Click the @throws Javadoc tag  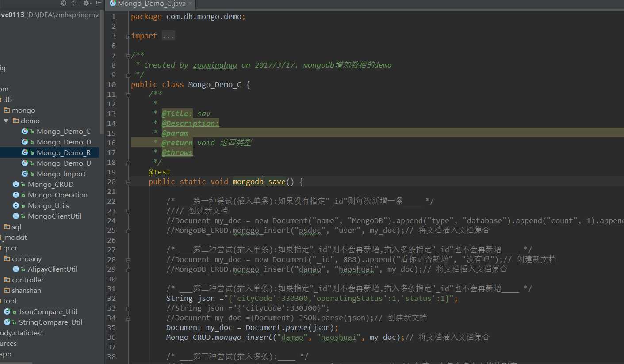click(x=177, y=152)
